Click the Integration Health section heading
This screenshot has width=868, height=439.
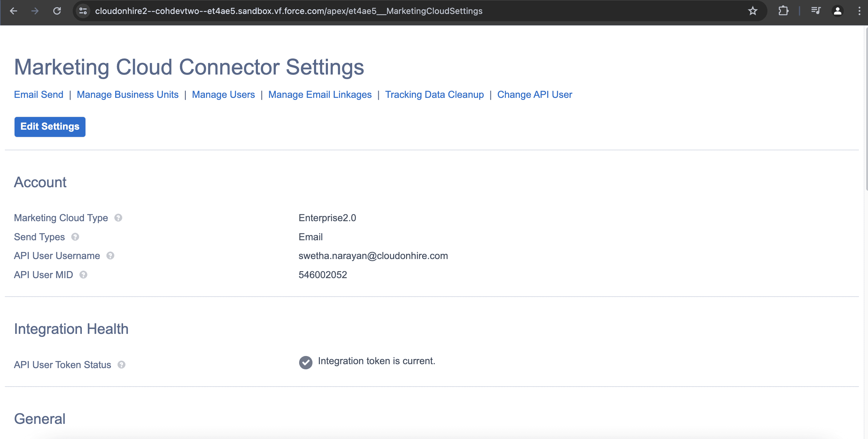coord(71,329)
